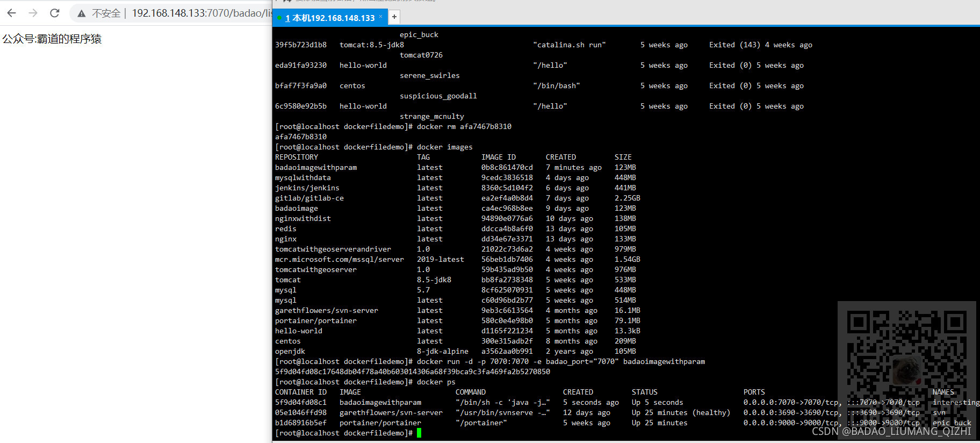The image size is (980, 443).
Task: Click image ID 0b8c861470cd
Action: (507, 167)
